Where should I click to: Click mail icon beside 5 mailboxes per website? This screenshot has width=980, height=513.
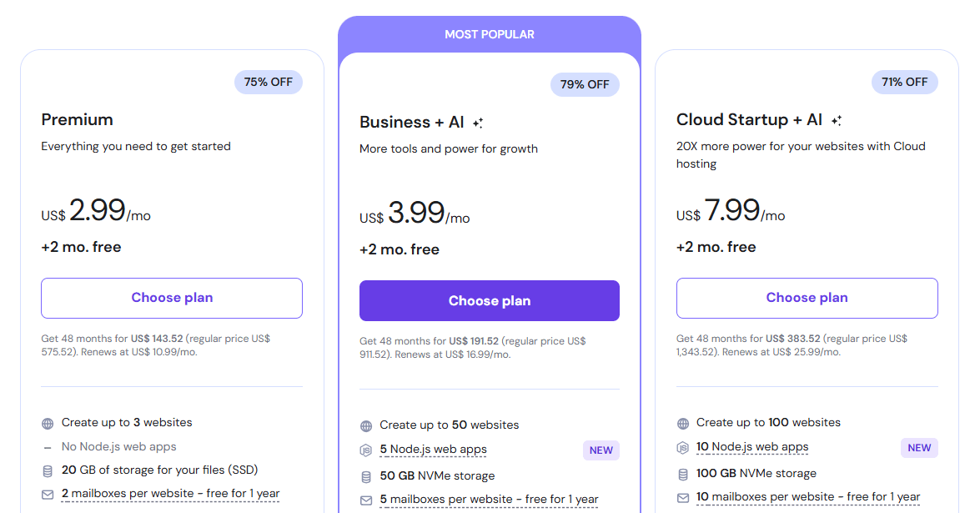pyautogui.click(x=366, y=500)
